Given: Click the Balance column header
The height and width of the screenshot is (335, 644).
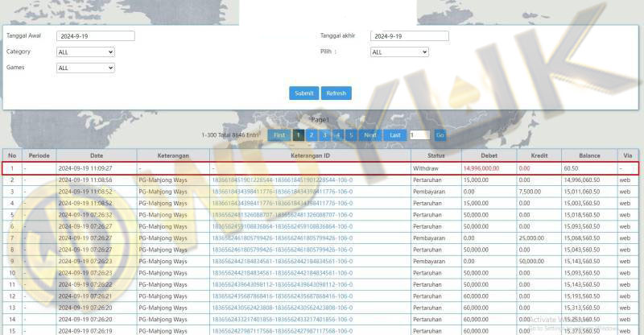Looking at the screenshot, I should tap(589, 155).
